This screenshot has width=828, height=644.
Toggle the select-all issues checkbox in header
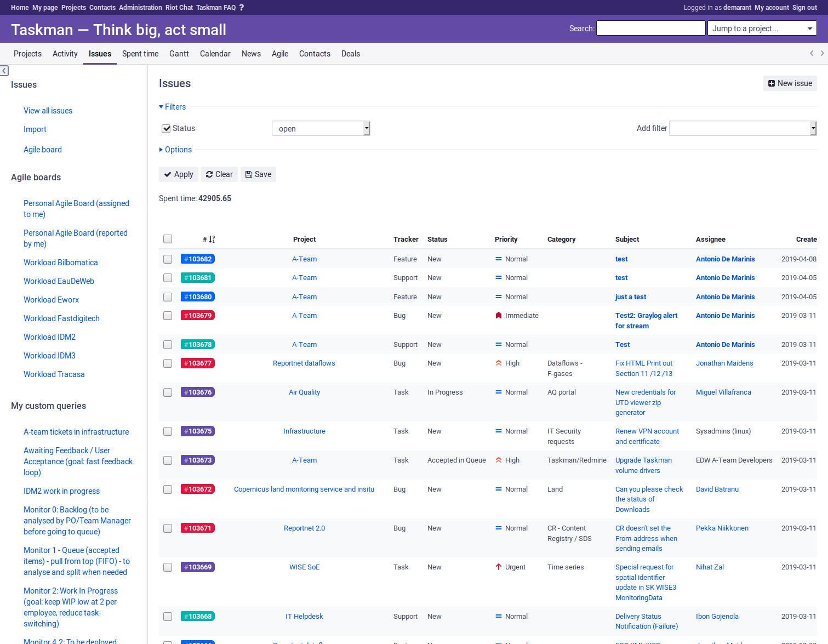click(x=168, y=239)
